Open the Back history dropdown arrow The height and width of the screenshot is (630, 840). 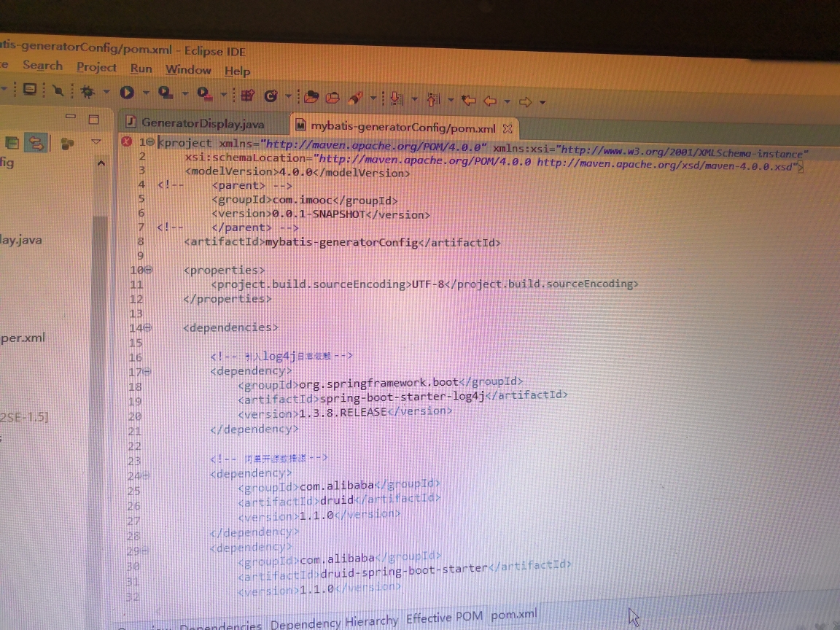[x=507, y=101]
